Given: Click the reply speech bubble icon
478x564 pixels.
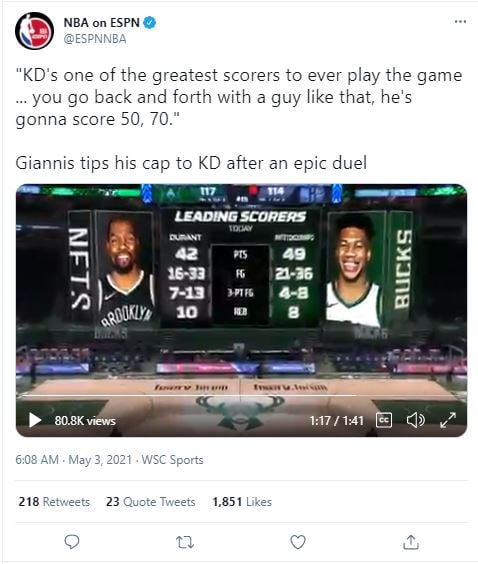Looking at the screenshot, I should click(72, 542).
